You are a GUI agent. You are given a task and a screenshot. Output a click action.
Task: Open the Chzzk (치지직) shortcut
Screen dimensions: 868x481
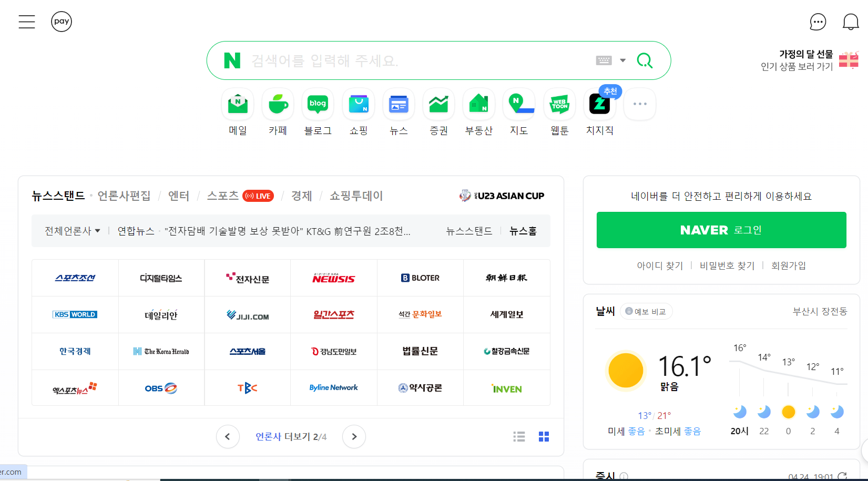[600, 112]
